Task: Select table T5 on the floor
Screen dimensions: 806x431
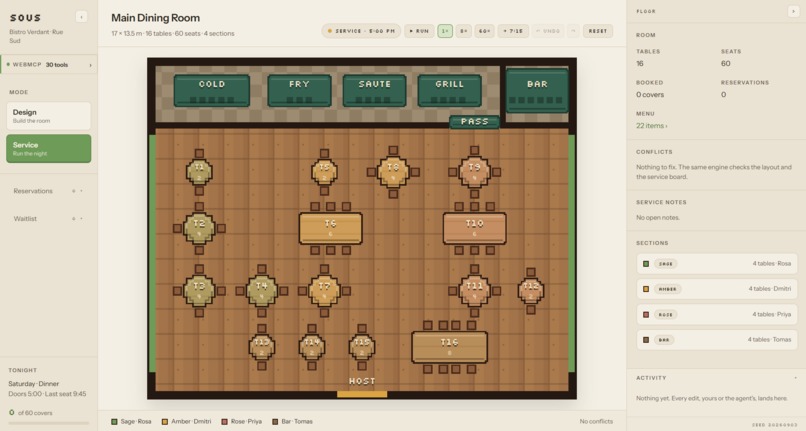Action: click(x=324, y=172)
